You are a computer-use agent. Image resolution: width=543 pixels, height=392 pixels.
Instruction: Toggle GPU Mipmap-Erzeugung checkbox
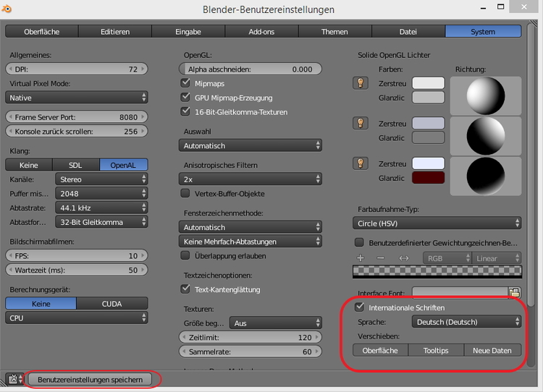pos(185,97)
